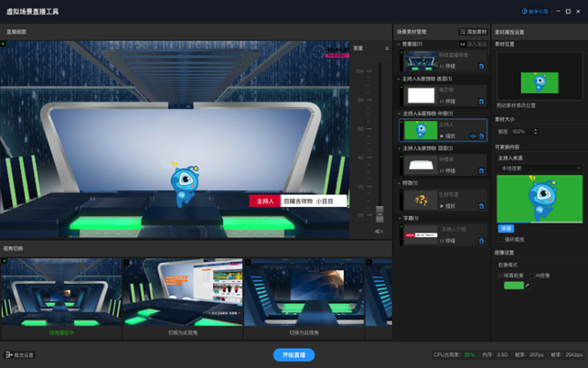Image resolution: width=588 pixels, height=368 pixels.
Task: Collapse the 特效 effects group
Action: point(399,183)
